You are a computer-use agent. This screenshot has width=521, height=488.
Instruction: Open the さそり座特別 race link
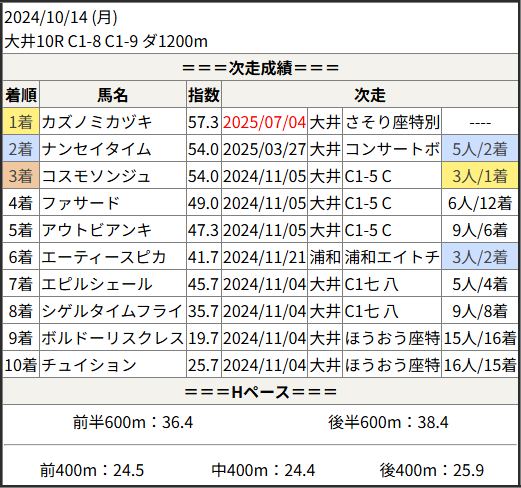click(x=392, y=122)
